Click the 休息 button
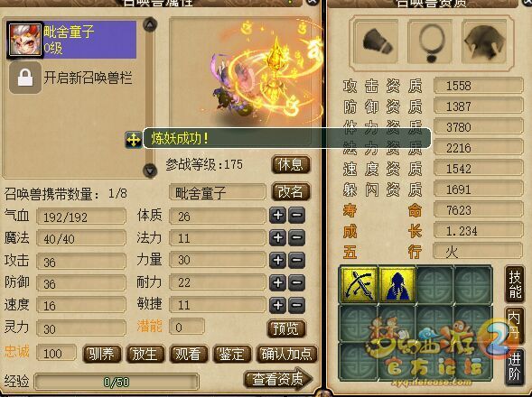Viewport: 532px width, 397px height. coord(291,165)
